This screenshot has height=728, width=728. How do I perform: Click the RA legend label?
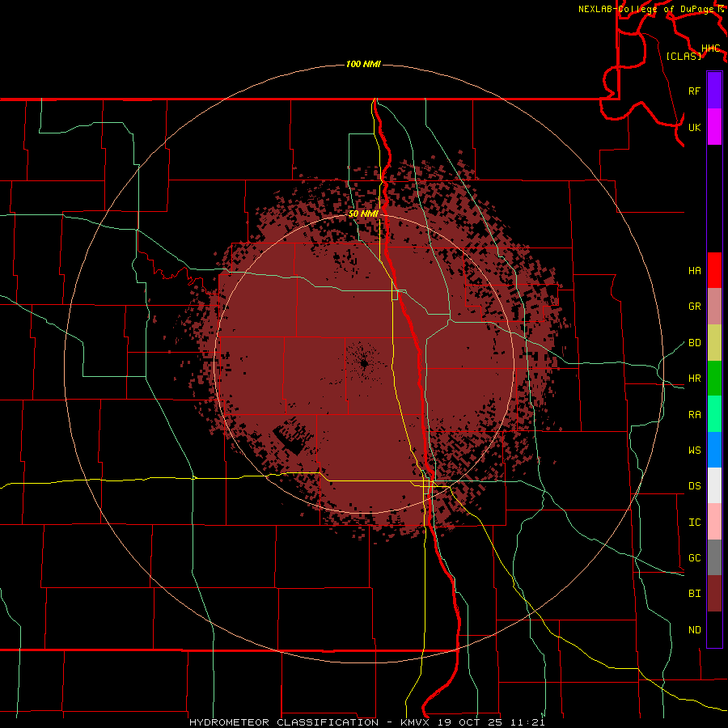click(694, 415)
